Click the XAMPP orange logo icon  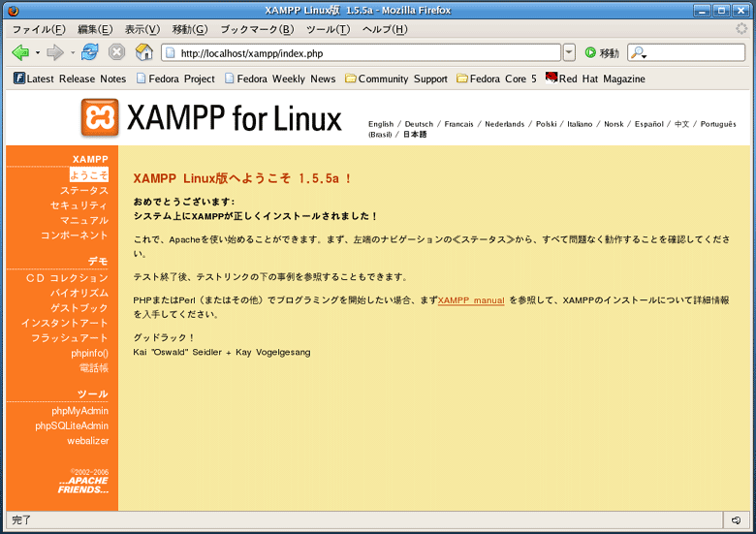click(x=100, y=117)
